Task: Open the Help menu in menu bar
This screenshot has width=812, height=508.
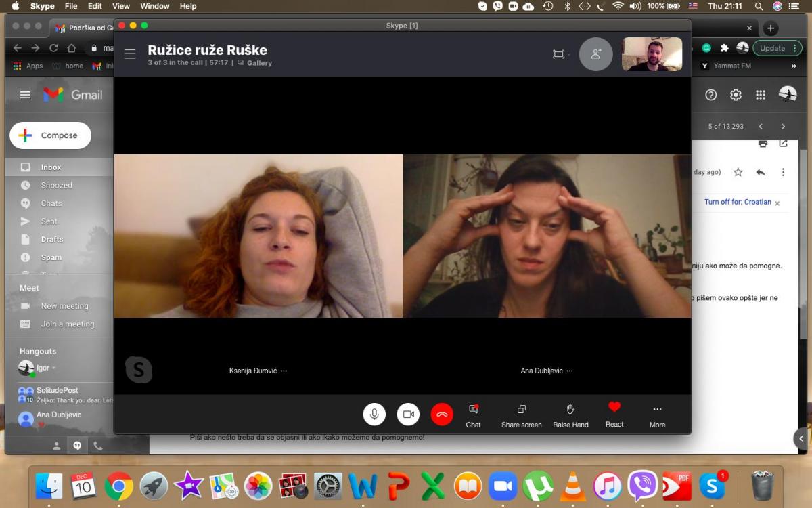Action: click(188, 6)
